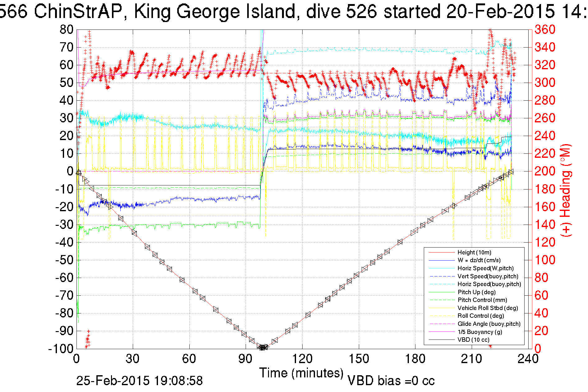The image size is (588, 392).
Task: Click the triangle marker at dive start
Action: pos(78,172)
